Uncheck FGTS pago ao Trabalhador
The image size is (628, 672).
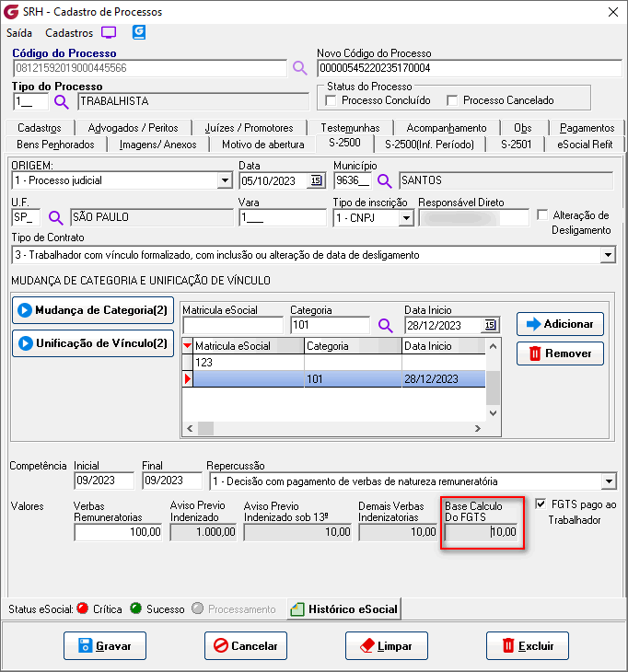click(541, 504)
